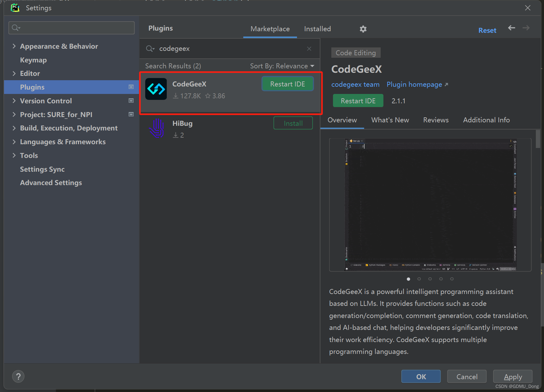Expand the Tools settings node
This screenshot has height=392, width=544.
pyautogui.click(x=14, y=155)
